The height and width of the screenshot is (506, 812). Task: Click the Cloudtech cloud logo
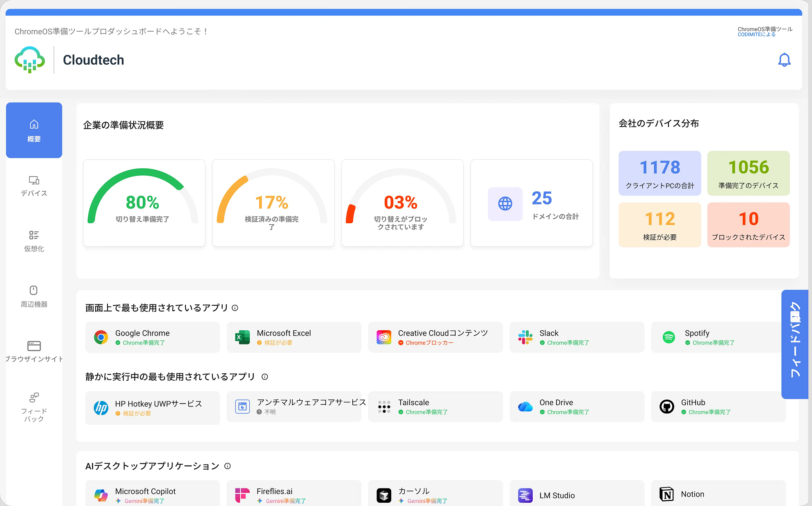point(29,59)
